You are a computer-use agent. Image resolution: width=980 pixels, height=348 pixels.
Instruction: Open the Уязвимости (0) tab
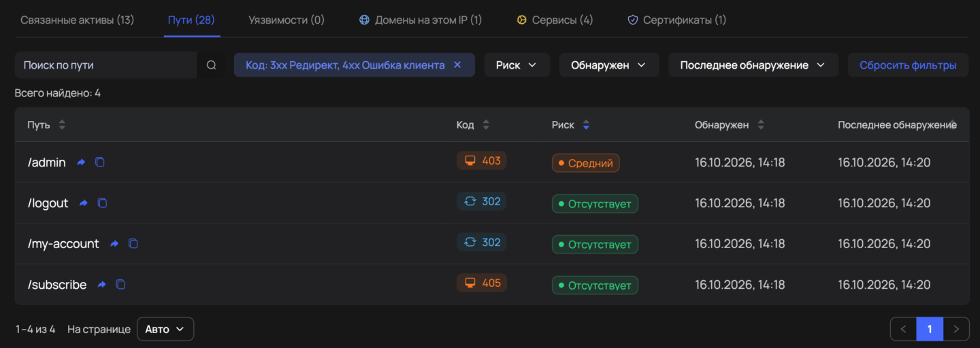287,20
